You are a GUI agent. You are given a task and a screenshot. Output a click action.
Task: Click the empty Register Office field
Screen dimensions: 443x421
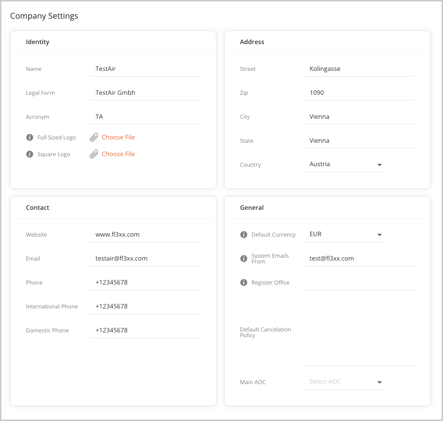point(359,283)
